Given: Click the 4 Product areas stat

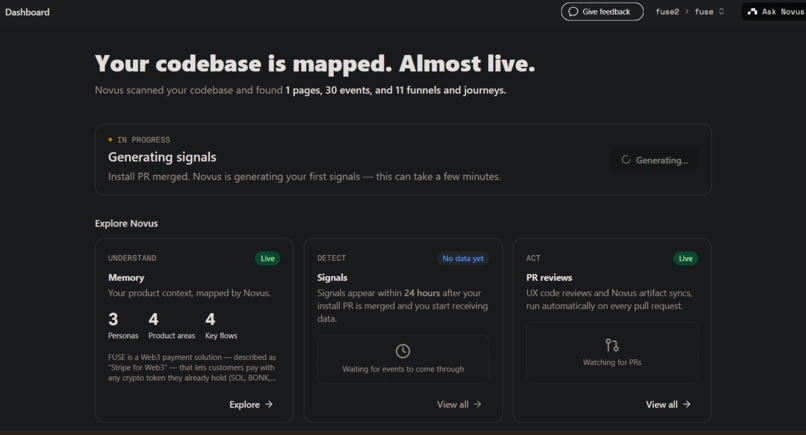Looking at the screenshot, I should point(172,325).
